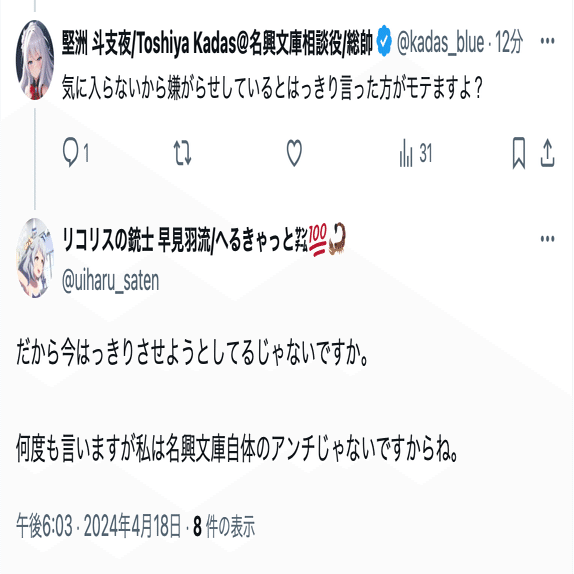Click the repost arrows icon
This screenshot has width=574, height=574.
(x=182, y=153)
